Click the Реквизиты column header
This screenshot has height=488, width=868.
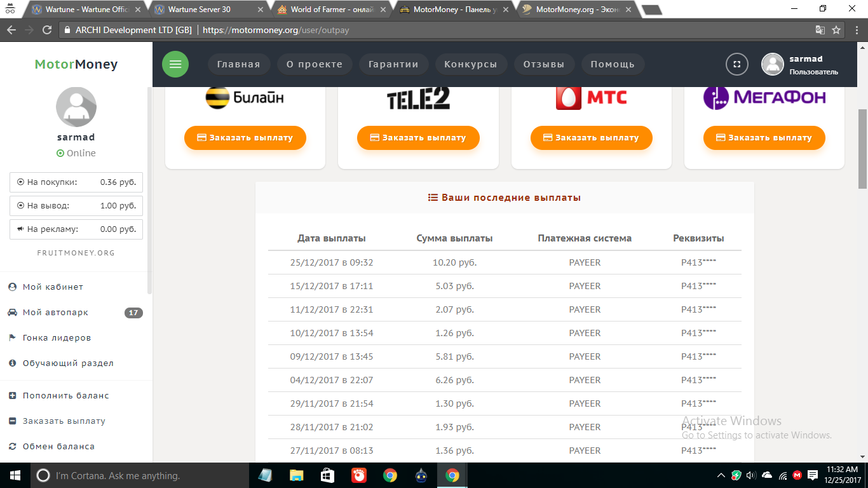pos(698,238)
